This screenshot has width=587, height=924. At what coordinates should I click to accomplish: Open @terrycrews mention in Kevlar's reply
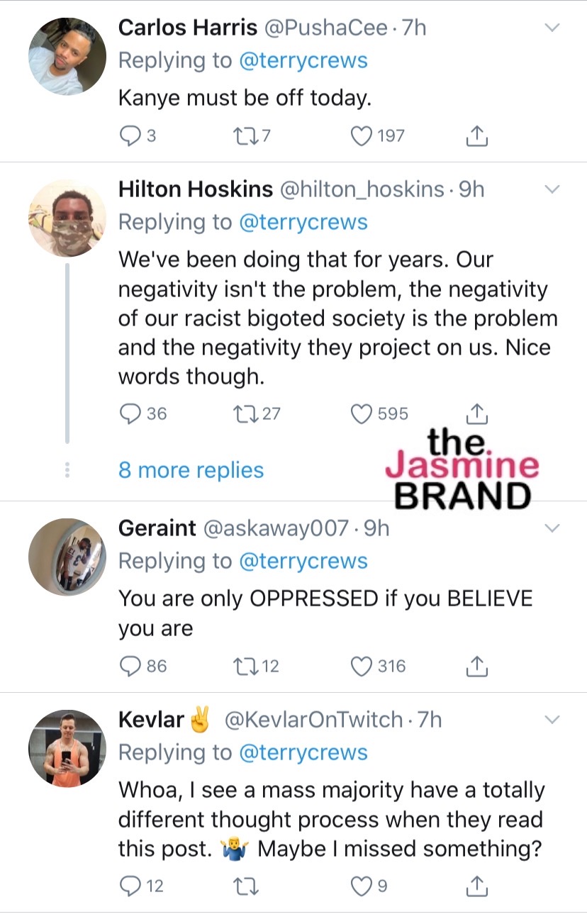303,752
